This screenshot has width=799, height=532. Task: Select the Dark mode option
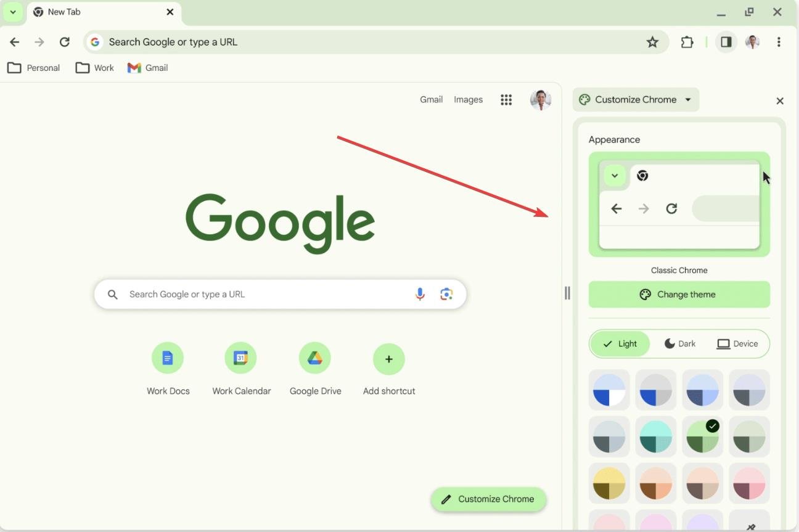679,344
